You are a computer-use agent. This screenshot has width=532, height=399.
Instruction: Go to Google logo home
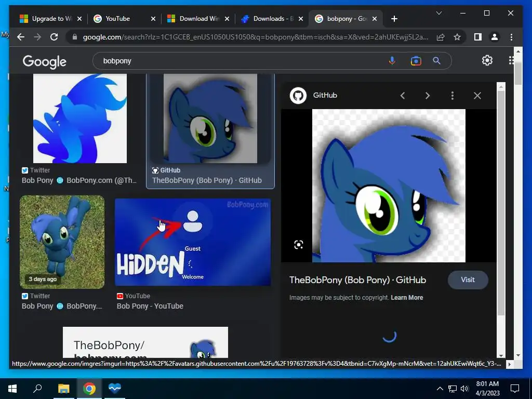pyautogui.click(x=45, y=61)
